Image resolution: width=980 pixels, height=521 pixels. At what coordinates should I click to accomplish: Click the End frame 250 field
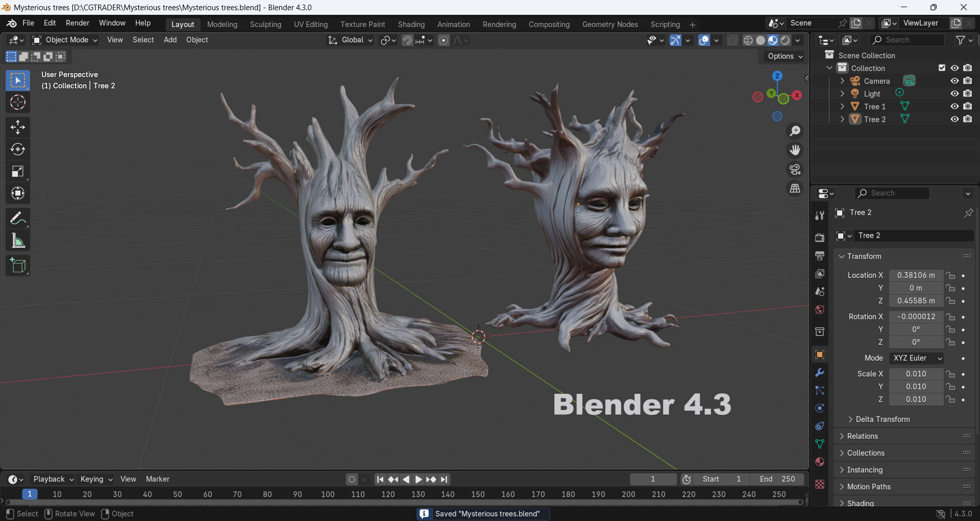(777, 479)
